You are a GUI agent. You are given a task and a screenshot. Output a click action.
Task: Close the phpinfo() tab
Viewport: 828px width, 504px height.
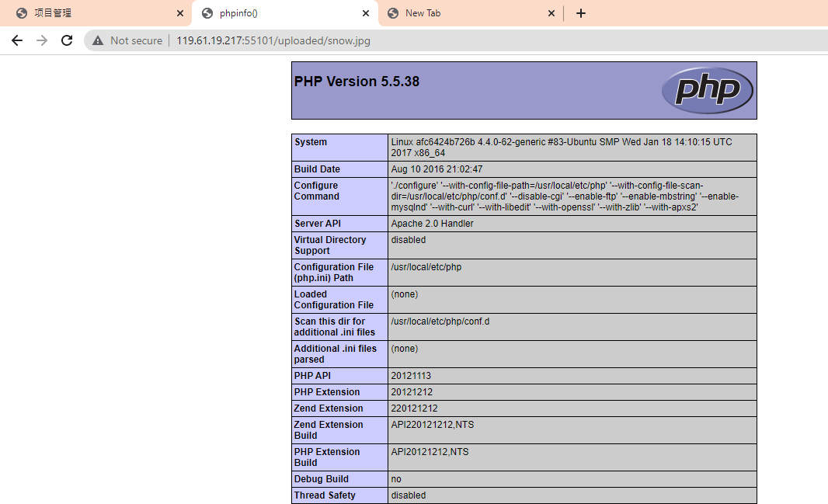click(366, 13)
